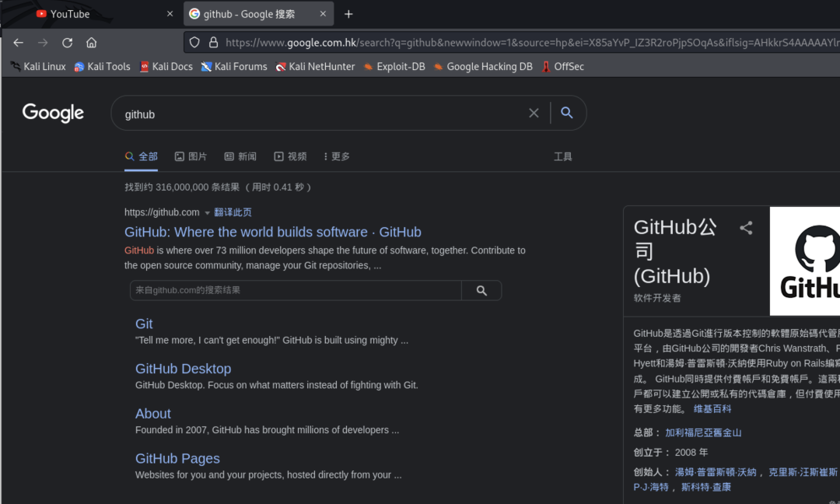
Task: Open the 工具 search tools
Action: [562, 156]
